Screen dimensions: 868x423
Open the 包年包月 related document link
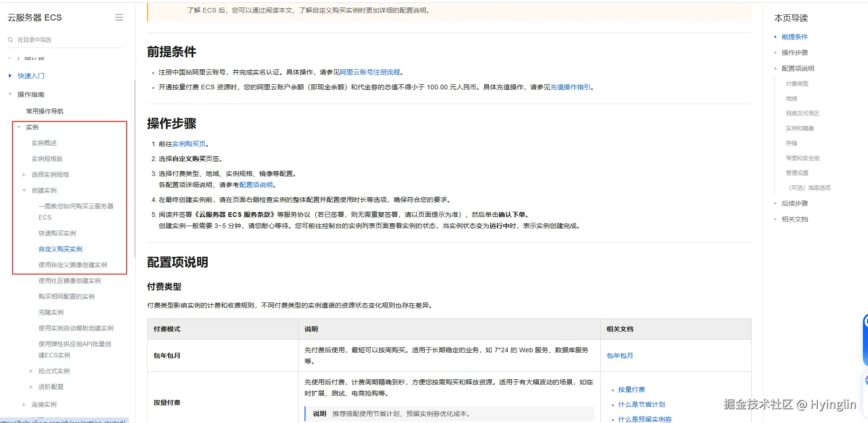(620, 356)
